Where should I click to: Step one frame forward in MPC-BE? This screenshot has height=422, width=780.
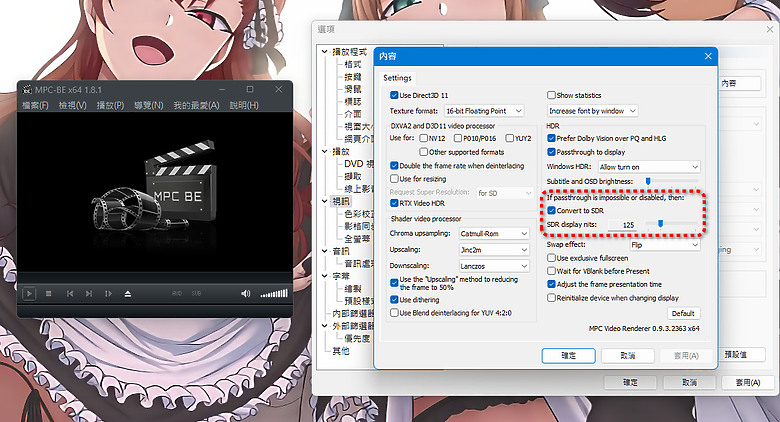(108, 294)
